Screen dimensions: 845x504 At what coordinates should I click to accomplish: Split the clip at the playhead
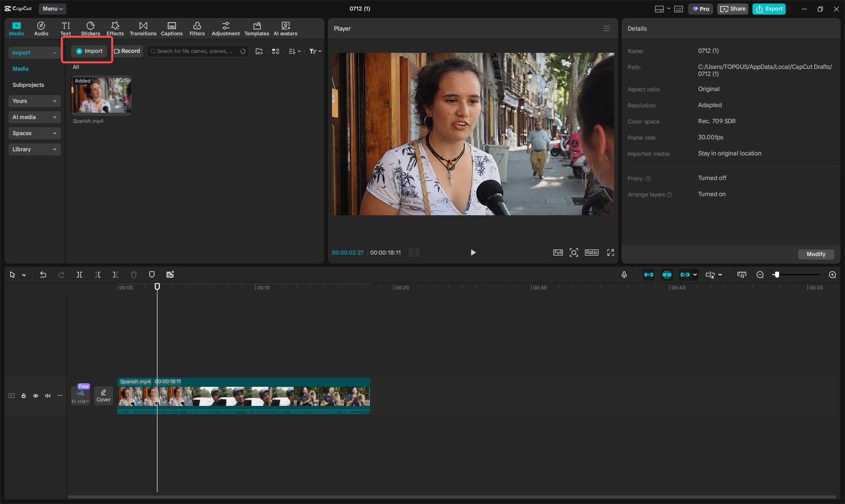tap(79, 275)
